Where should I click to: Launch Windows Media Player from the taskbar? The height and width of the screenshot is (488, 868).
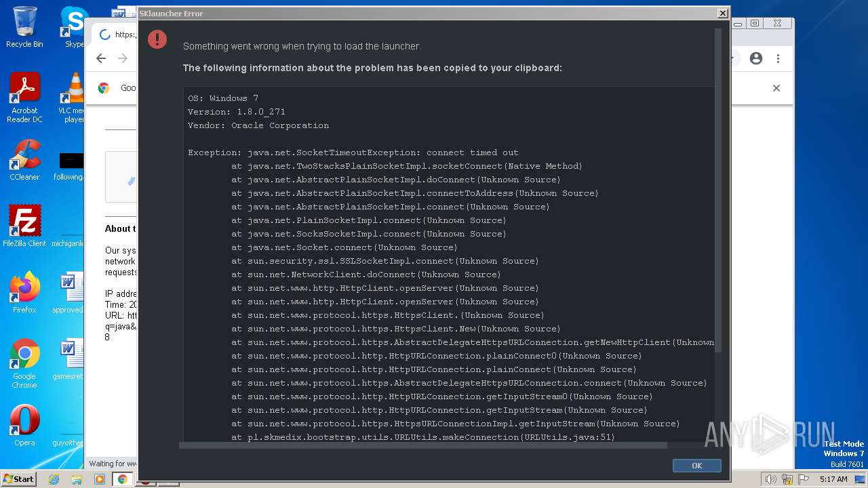[x=100, y=479]
